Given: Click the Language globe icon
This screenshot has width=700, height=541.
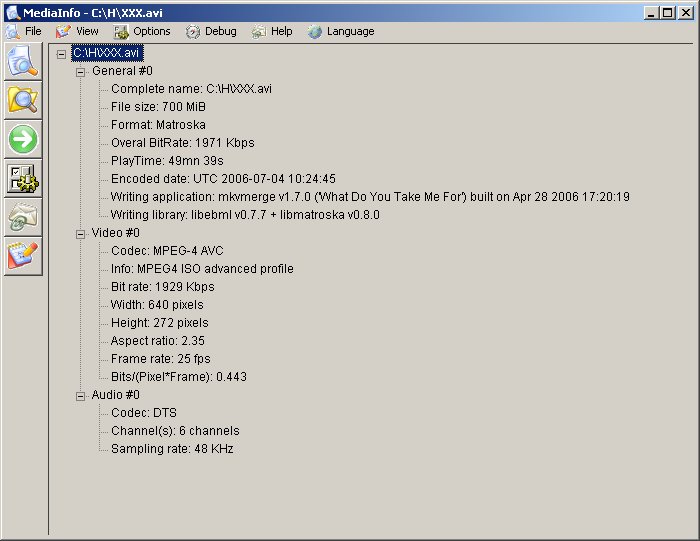Looking at the screenshot, I should click(314, 31).
